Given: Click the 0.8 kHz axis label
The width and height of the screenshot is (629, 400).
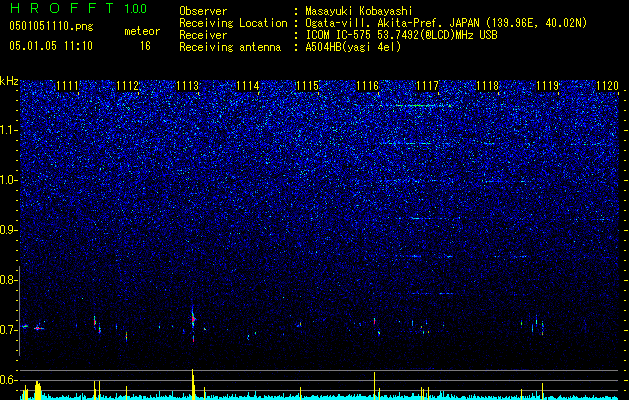Looking at the screenshot, I should [x=8, y=280].
